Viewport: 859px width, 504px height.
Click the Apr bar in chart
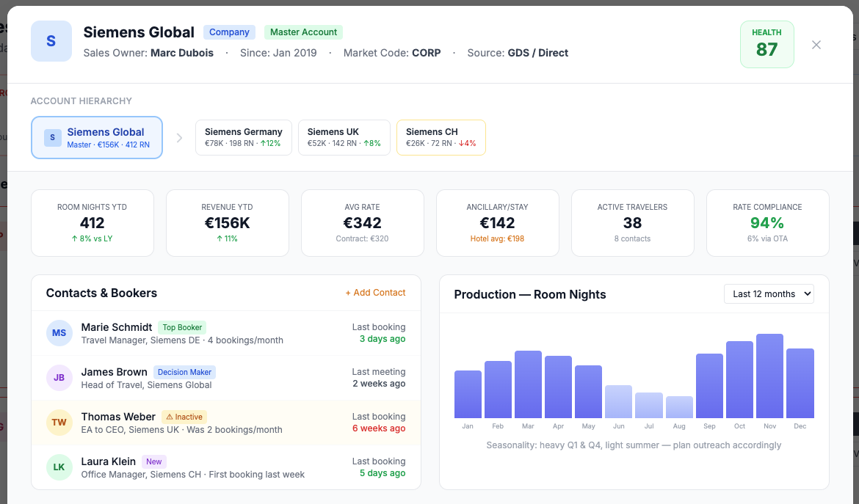(558, 387)
